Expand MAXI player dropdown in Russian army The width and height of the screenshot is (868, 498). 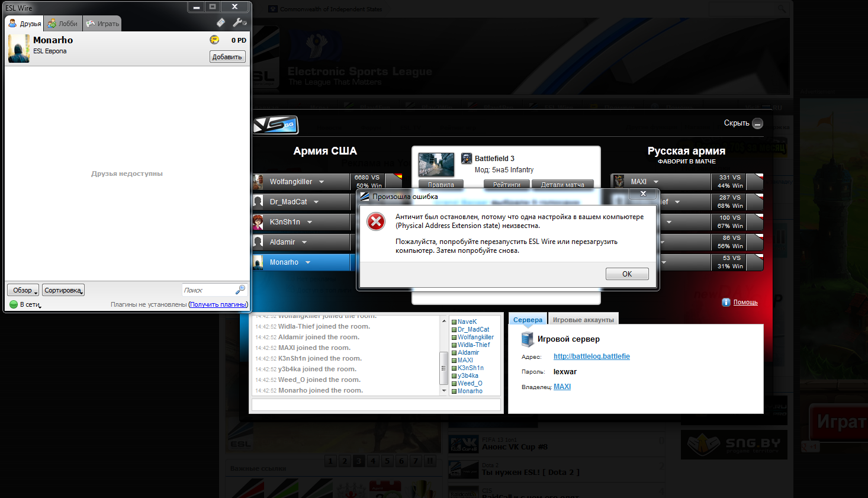[x=656, y=182]
